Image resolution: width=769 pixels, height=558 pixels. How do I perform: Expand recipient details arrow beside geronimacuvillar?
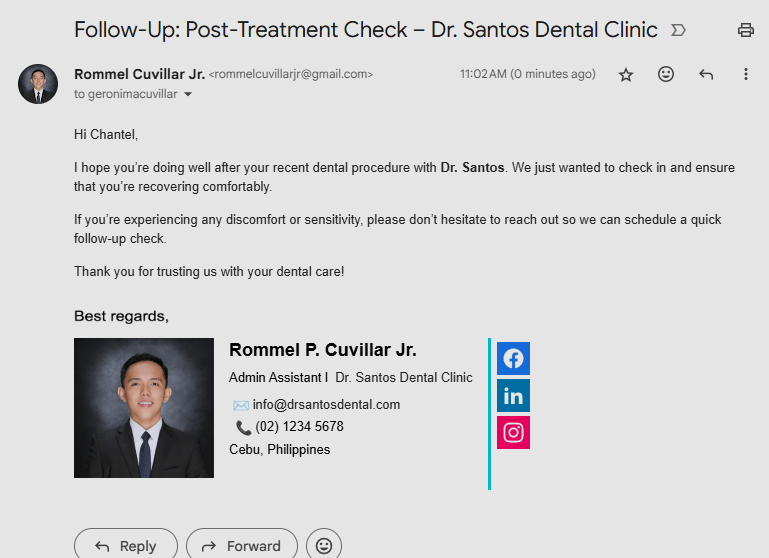coord(187,95)
